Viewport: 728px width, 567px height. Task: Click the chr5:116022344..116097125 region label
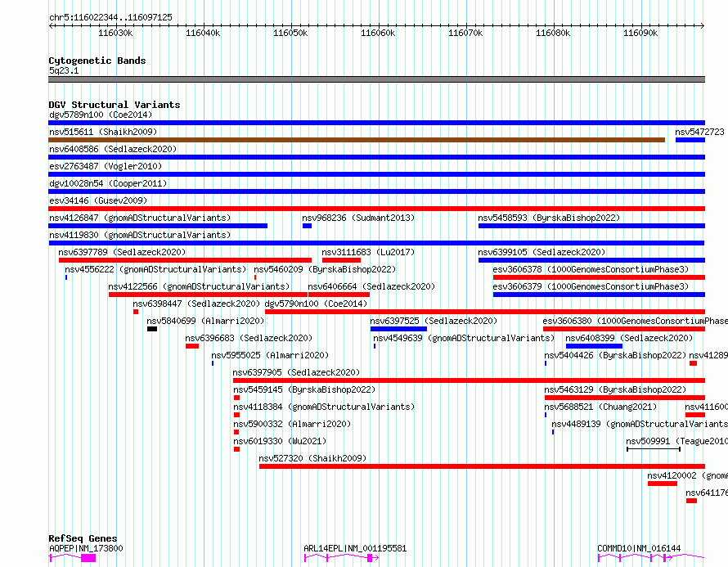(x=110, y=17)
